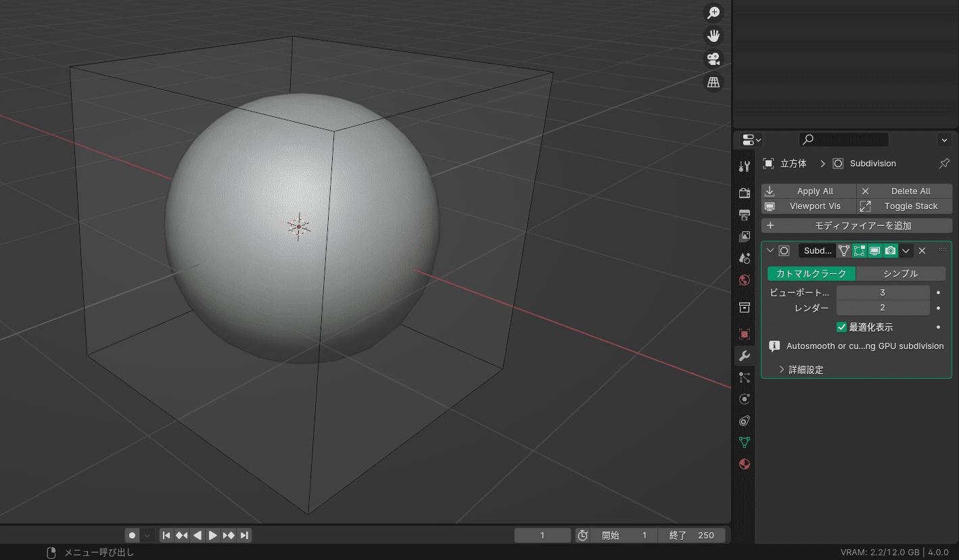Open the View Layer properties tab
This screenshot has width=959, height=560.
click(x=745, y=237)
